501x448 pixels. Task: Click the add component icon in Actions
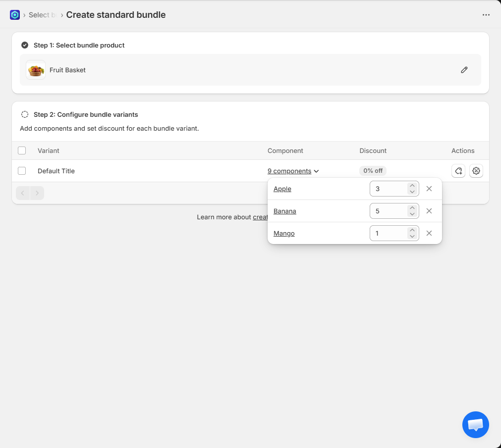click(x=458, y=171)
